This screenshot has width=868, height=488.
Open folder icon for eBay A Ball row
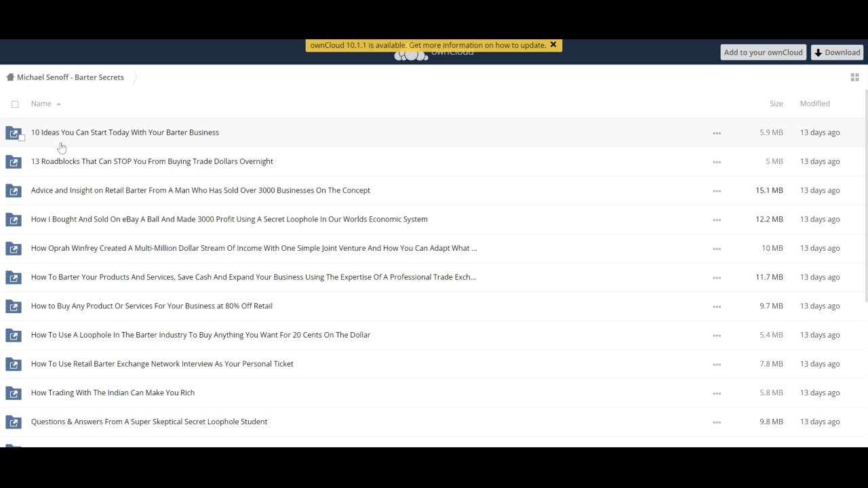(x=14, y=220)
